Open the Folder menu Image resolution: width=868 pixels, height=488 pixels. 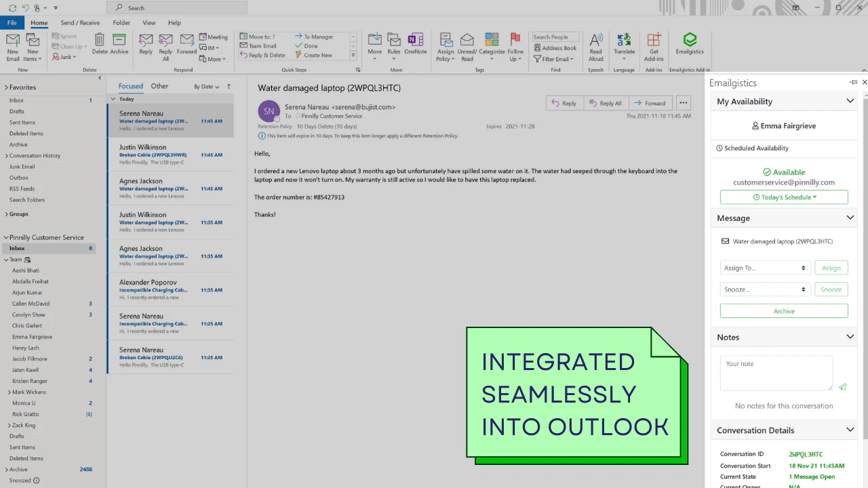121,22
